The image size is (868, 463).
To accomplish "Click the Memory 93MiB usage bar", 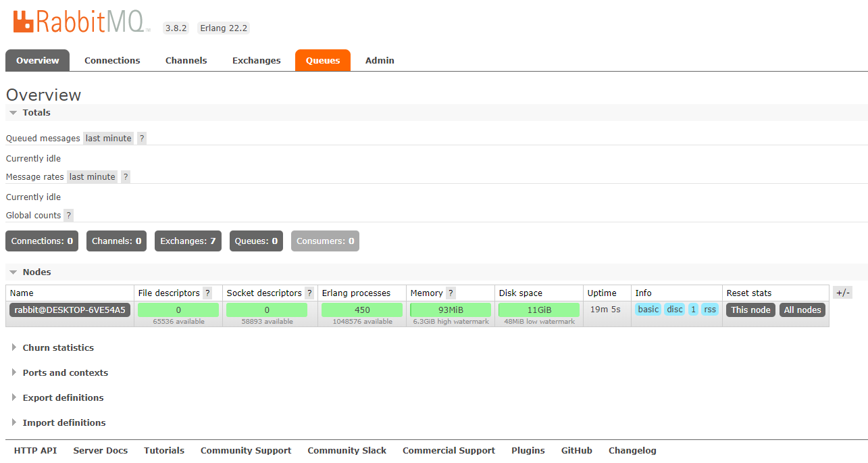I will pyautogui.click(x=451, y=310).
